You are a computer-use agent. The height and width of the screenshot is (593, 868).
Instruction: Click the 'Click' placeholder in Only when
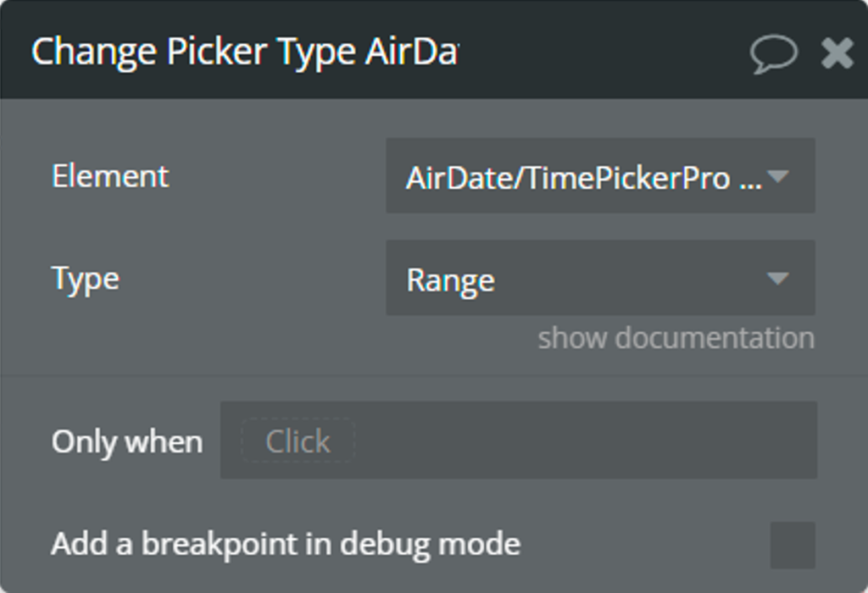(298, 441)
